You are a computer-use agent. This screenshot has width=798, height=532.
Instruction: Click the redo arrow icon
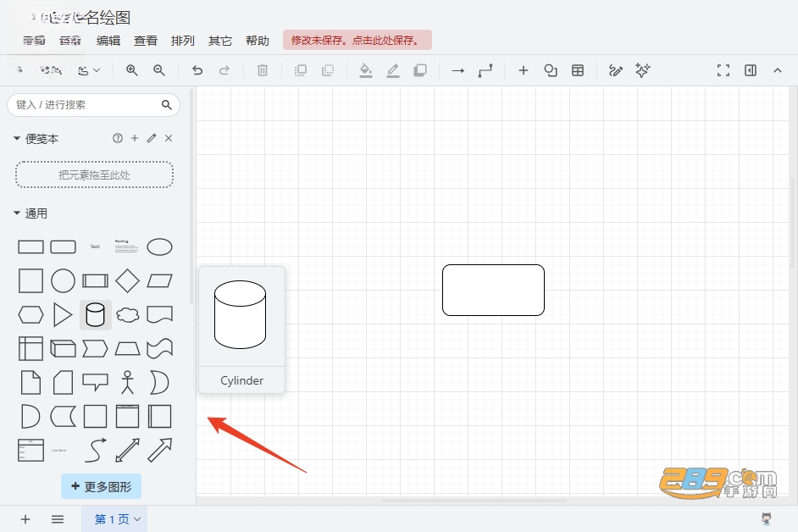[x=224, y=70]
